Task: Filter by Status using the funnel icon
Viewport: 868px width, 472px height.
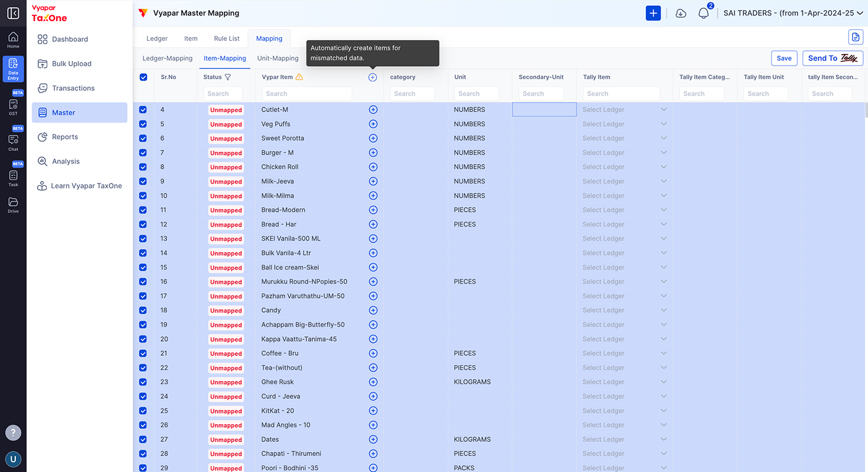Action: 228,77
